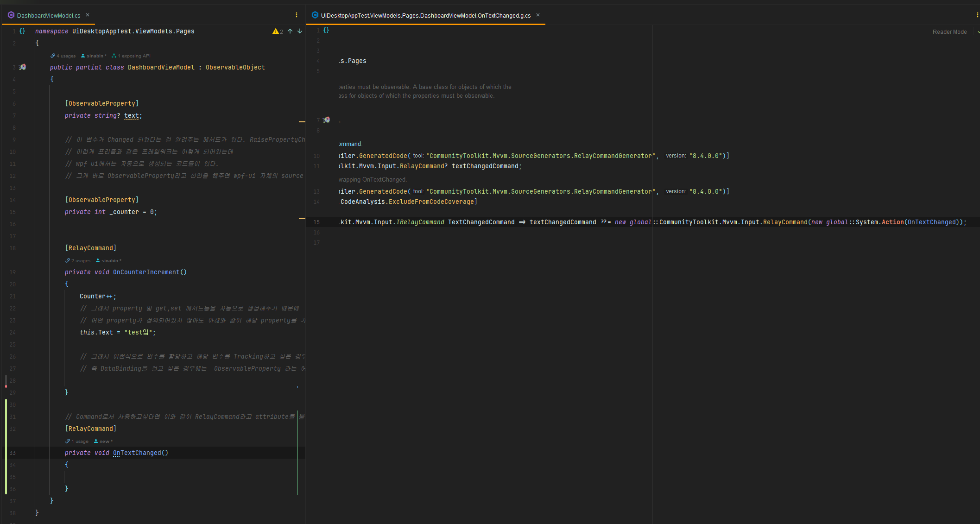The image size is (980, 524).
Task: Toggle Reader Mode in the generated file
Action: coord(949,32)
